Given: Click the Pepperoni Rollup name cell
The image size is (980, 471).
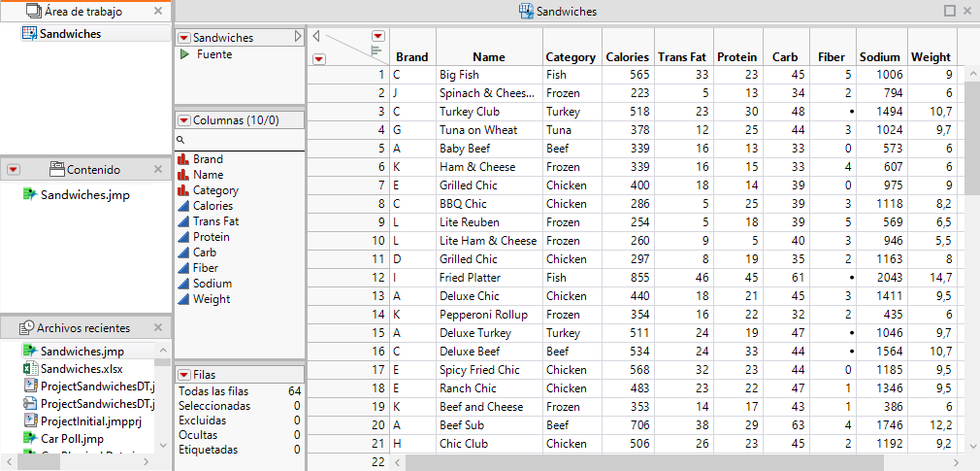Looking at the screenshot, I should (x=489, y=315).
